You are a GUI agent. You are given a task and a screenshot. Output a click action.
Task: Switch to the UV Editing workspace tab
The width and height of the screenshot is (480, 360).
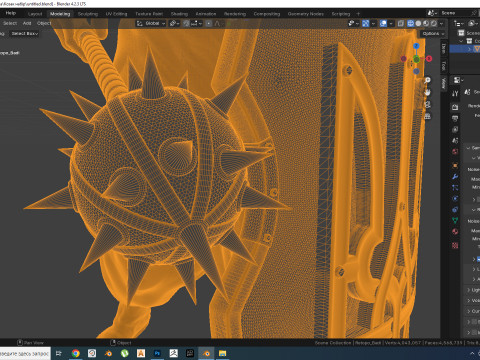pyautogui.click(x=116, y=14)
